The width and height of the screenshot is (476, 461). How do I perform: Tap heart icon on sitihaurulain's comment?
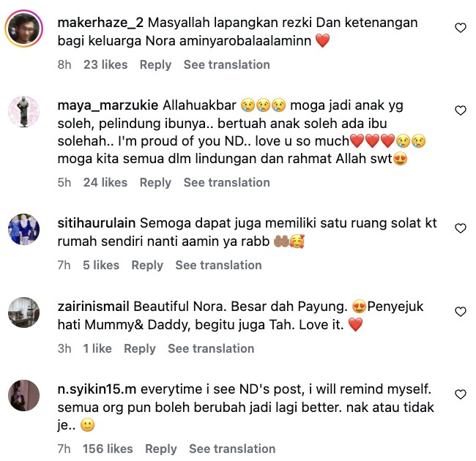pyautogui.click(x=461, y=228)
